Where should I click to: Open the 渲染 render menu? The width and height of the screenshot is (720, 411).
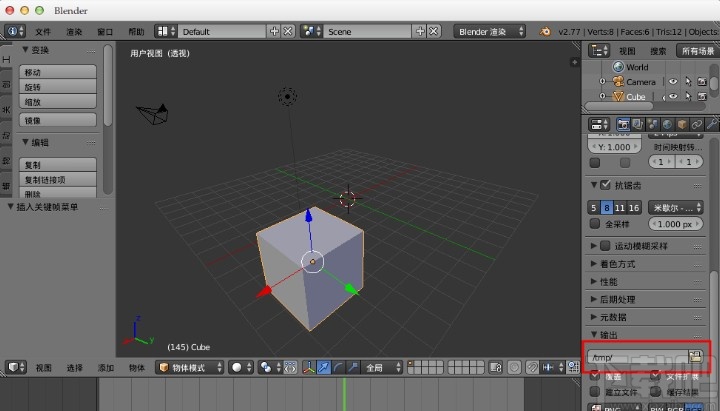(x=74, y=32)
